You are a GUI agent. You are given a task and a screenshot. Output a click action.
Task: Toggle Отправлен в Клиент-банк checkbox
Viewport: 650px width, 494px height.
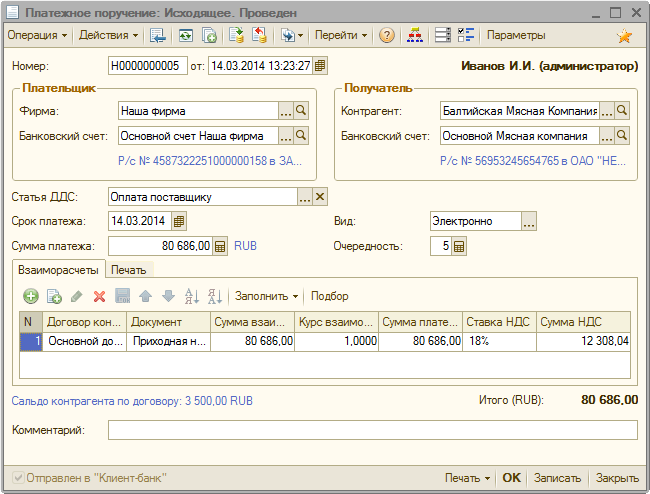tap(19, 478)
